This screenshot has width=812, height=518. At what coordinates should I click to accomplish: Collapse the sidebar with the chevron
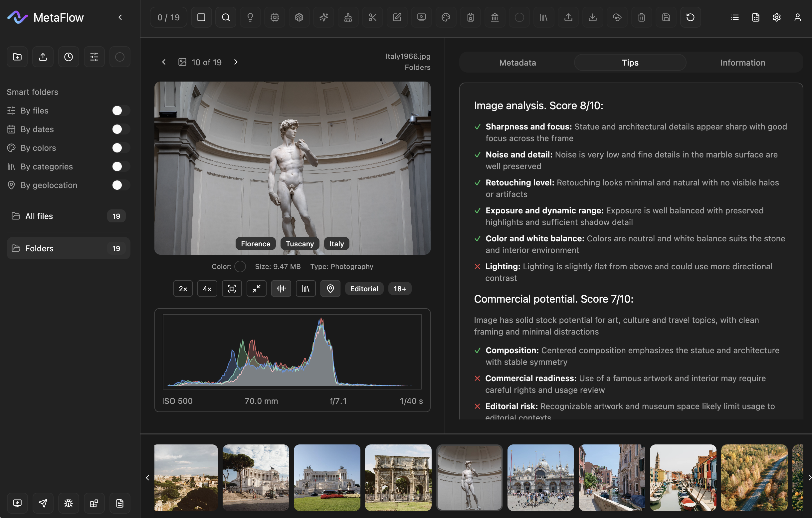(120, 17)
